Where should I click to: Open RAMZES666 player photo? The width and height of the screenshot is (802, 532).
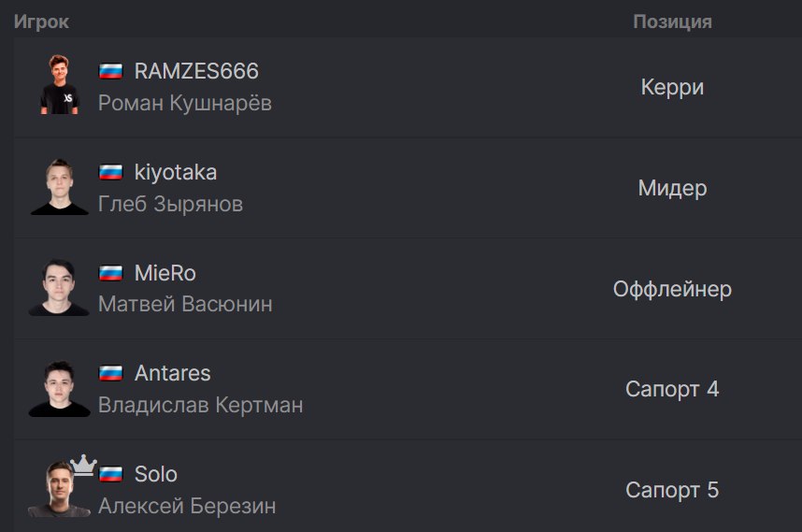tap(59, 84)
